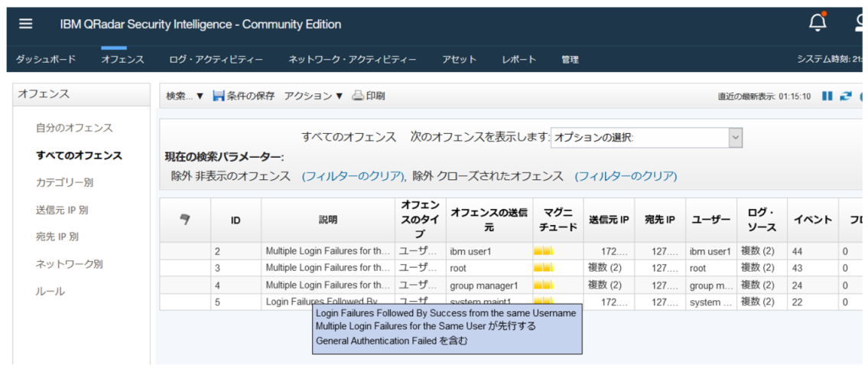Open the 管理 tab

pos(571,59)
